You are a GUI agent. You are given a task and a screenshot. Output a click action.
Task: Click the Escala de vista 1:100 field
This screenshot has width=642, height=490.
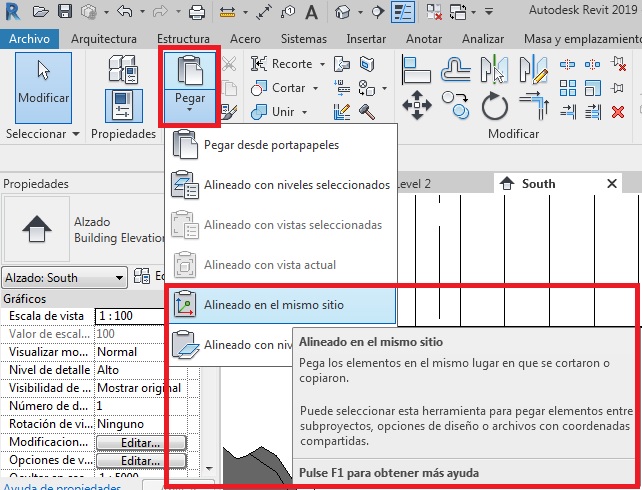click(x=140, y=316)
